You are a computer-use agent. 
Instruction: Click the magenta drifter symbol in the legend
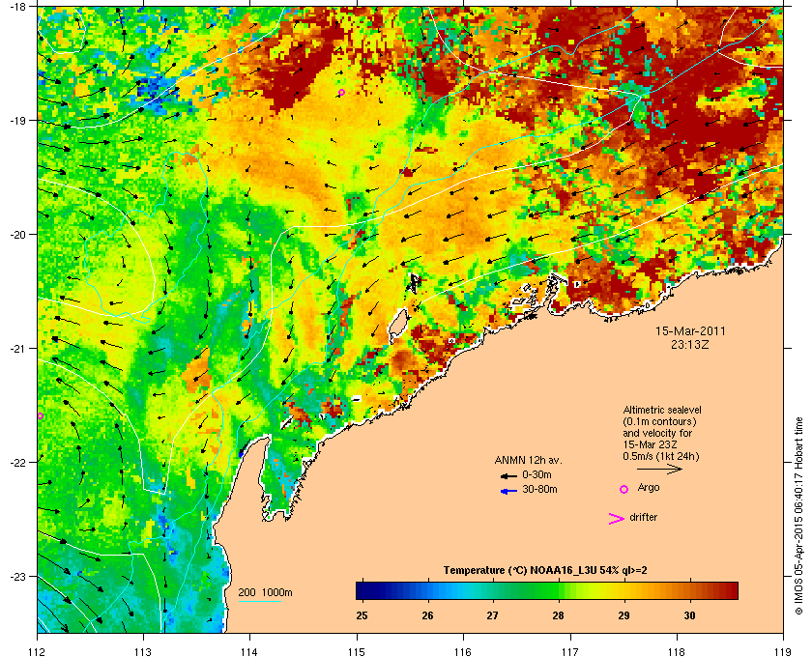tap(617, 519)
